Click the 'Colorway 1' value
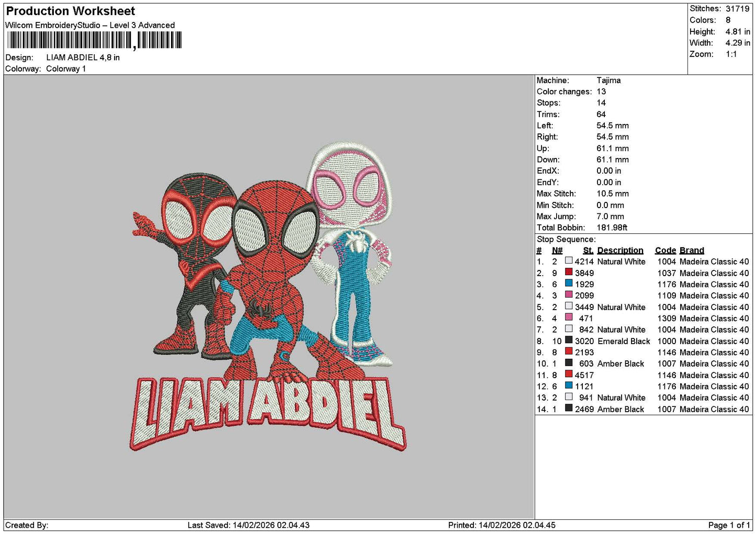 66,69
